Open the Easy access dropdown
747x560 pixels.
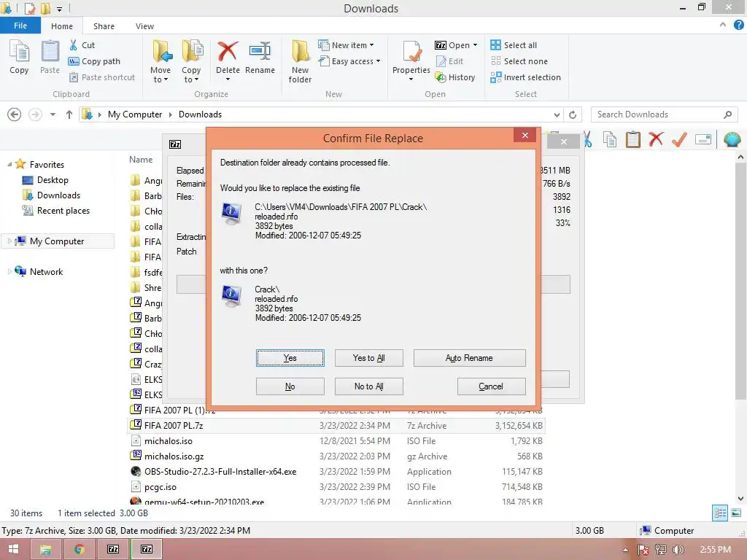coord(349,61)
